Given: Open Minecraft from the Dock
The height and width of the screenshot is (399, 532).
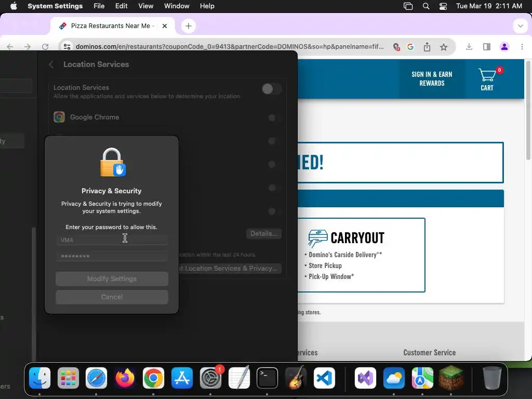Looking at the screenshot, I should point(451,378).
